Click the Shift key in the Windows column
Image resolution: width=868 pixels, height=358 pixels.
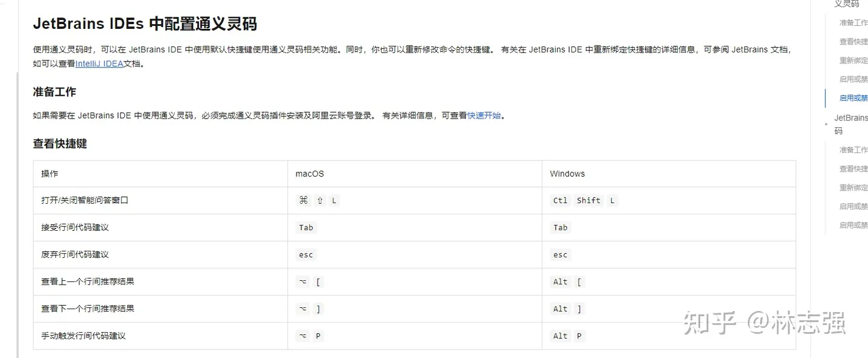[x=588, y=201]
